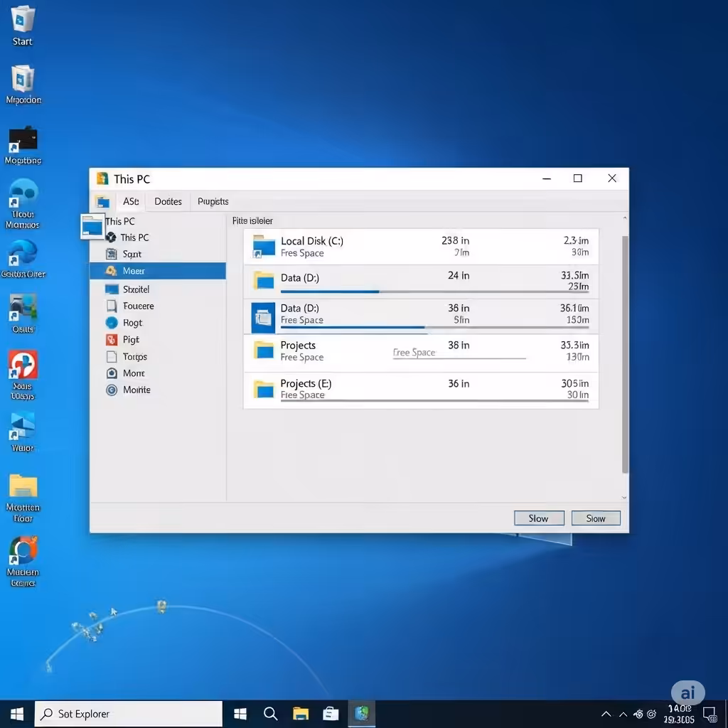728x728 pixels.
Task: Click the second tray chevron arrow
Action: coord(623,714)
